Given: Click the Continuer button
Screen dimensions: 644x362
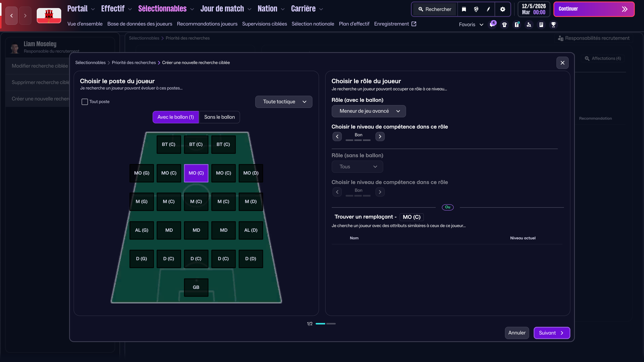Looking at the screenshot, I should 594,9.
